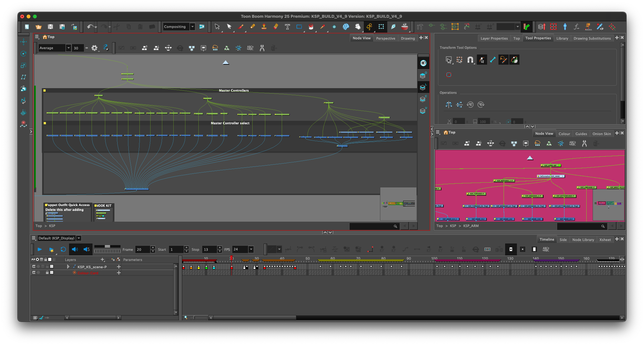Screen dimensions: 644x345
Task: Add a layer with the Layers plus button
Action: 102,260
